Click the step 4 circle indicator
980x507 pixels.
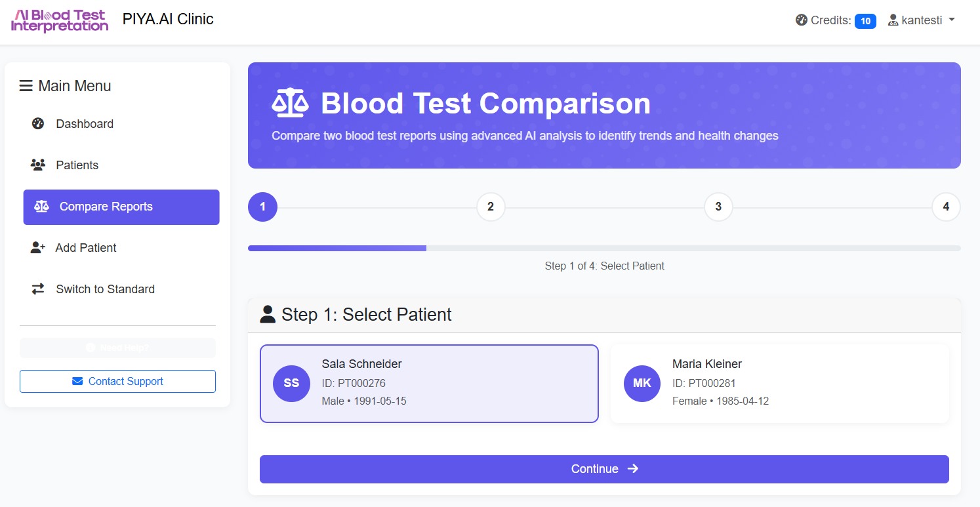pos(946,207)
